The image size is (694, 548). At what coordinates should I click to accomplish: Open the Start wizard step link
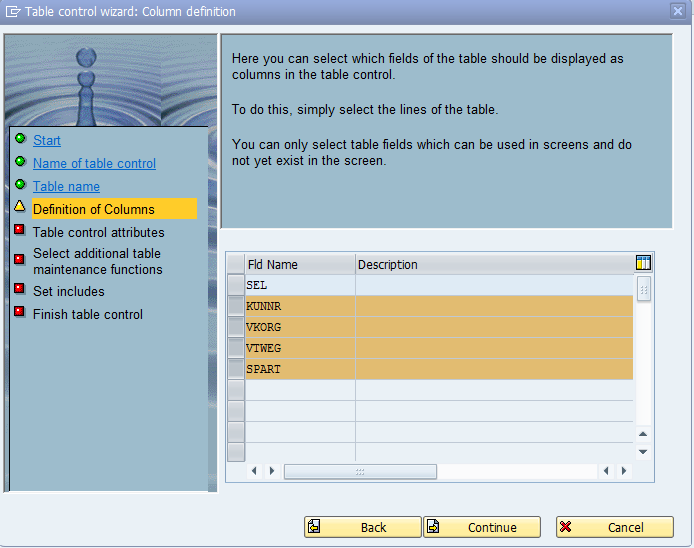click(47, 140)
